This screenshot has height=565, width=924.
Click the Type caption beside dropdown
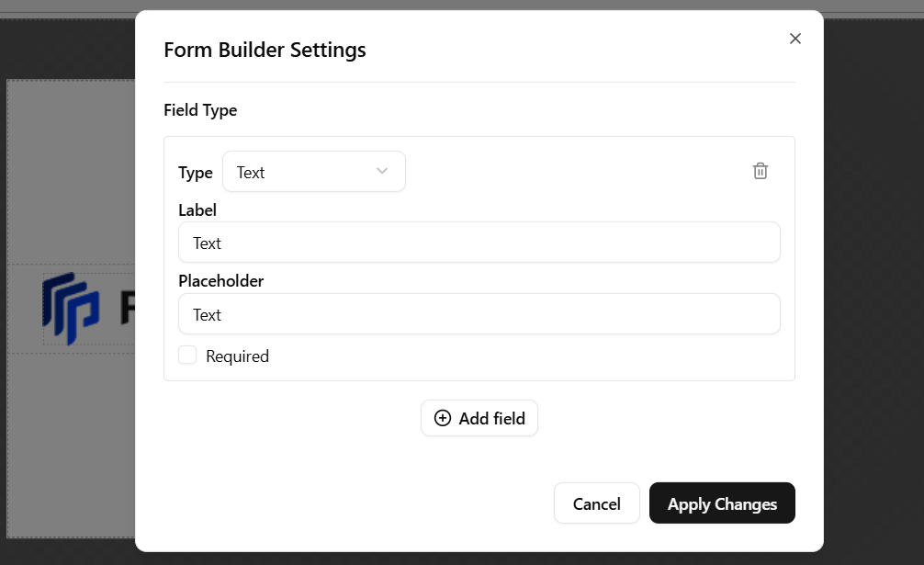pos(195,173)
